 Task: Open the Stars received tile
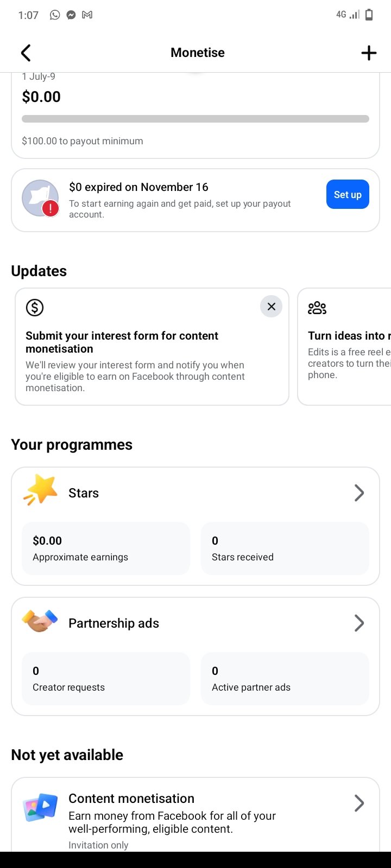click(x=285, y=548)
